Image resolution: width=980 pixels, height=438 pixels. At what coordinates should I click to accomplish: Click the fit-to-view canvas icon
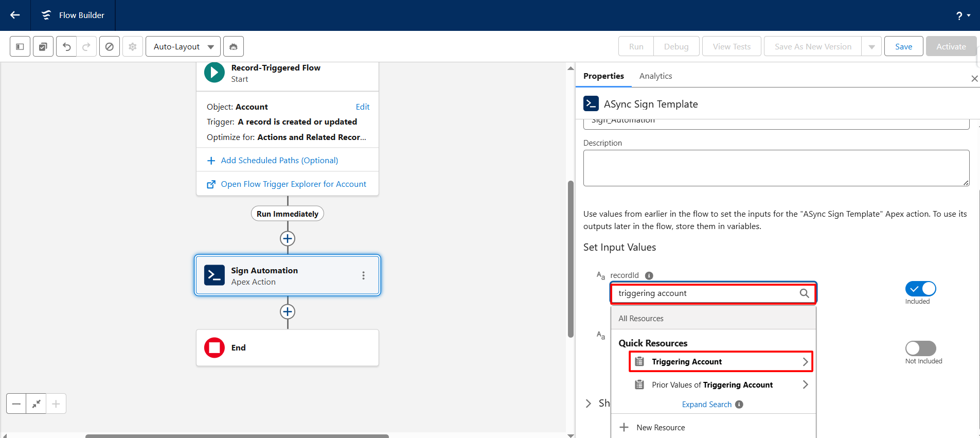tap(36, 404)
